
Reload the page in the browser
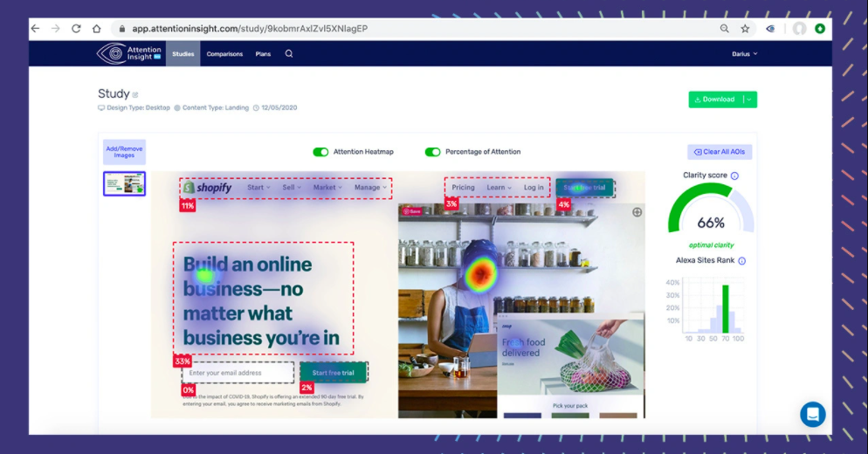point(76,29)
